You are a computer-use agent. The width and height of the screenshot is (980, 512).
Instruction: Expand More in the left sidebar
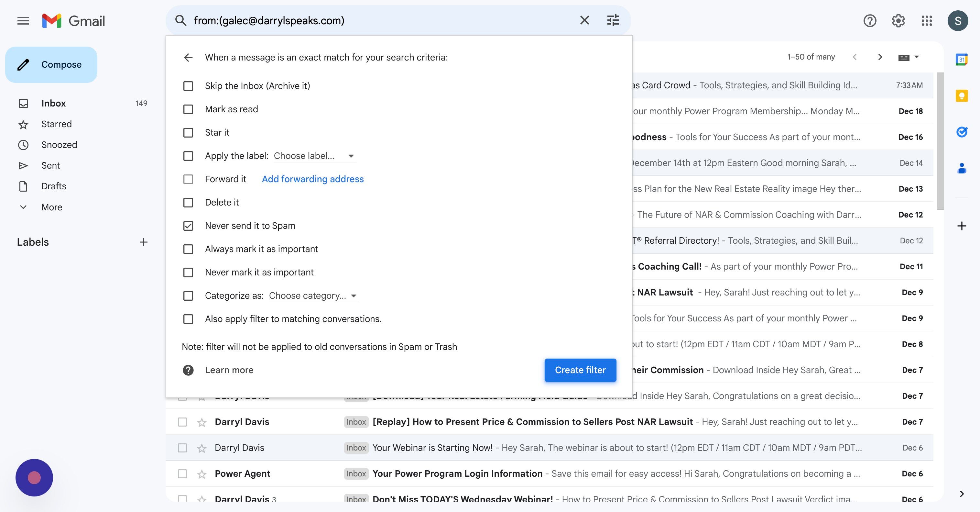[51, 207]
